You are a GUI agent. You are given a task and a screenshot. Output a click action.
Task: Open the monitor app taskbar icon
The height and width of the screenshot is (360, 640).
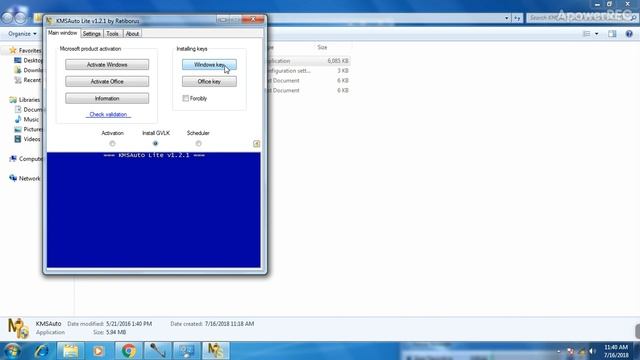187,351
